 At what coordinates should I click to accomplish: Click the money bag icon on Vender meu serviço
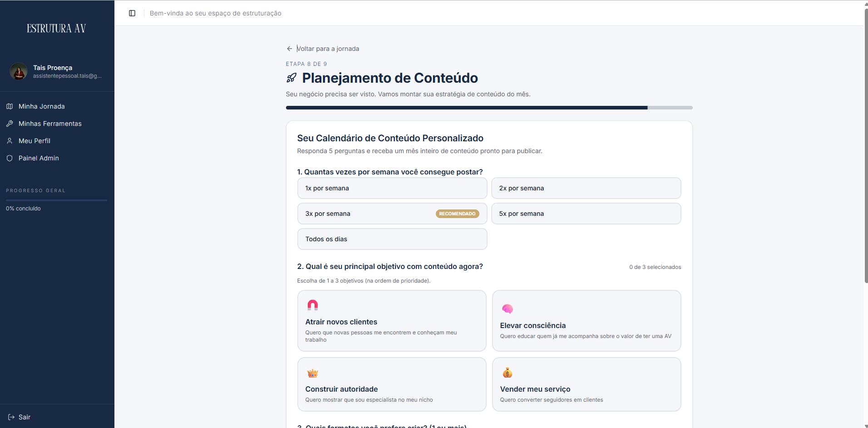click(508, 373)
